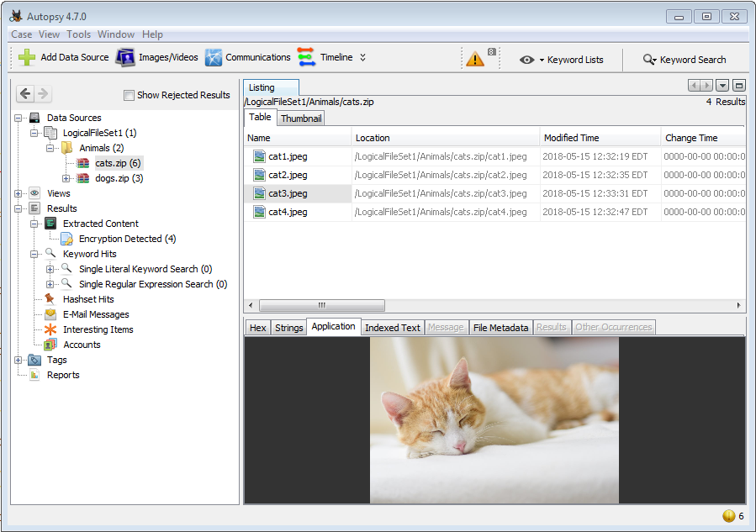This screenshot has height=532, width=756.
Task: Expand the dogs.zip tree node
Action: 66,178
